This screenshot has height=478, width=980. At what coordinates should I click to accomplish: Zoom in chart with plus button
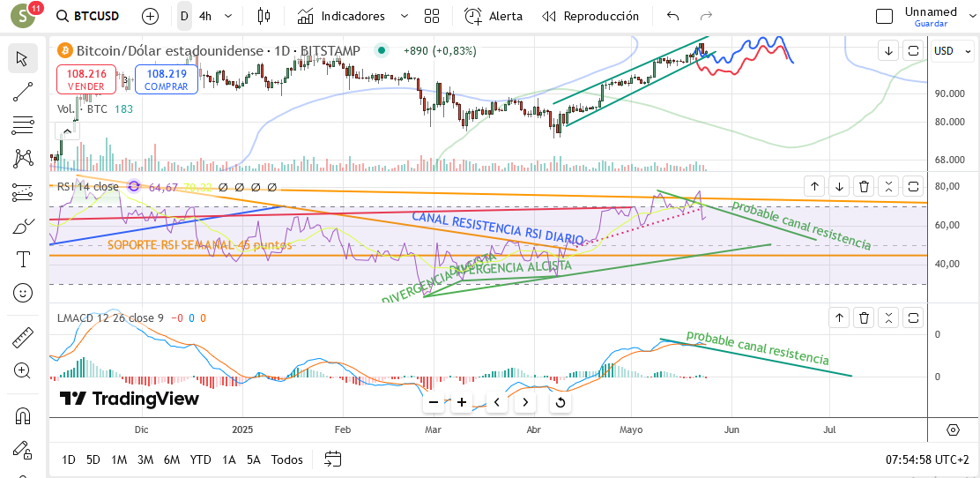coord(462,402)
